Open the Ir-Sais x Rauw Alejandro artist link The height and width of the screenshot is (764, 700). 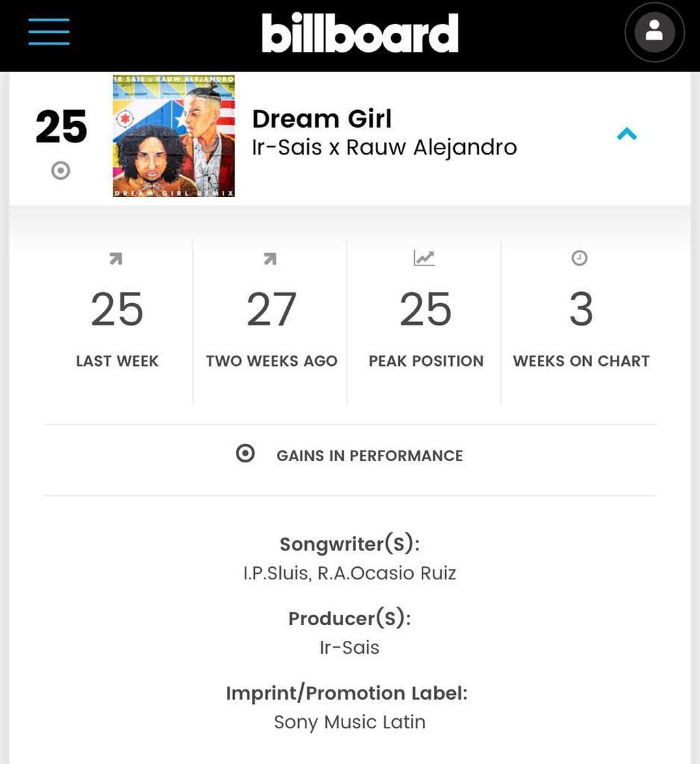point(384,148)
